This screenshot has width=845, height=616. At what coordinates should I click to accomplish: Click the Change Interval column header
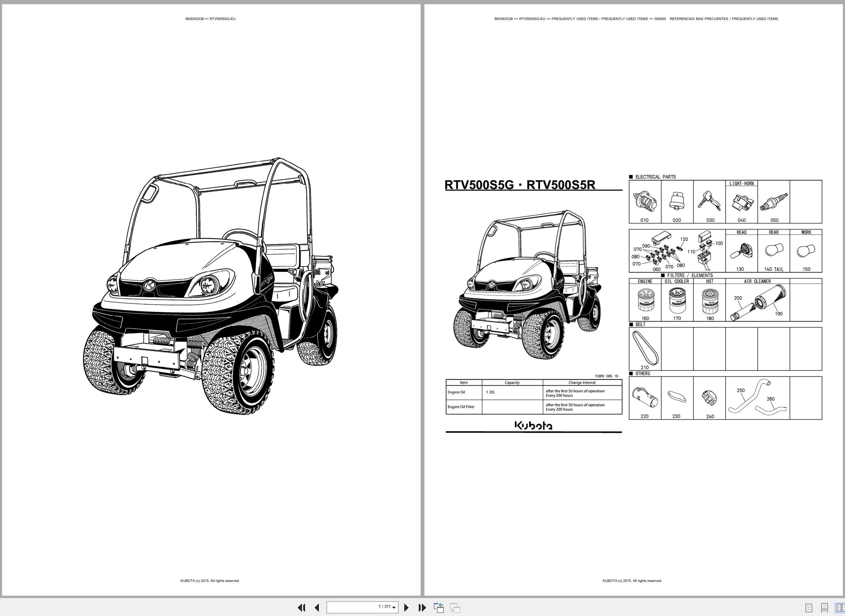pyautogui.click(x=582, y=382)
